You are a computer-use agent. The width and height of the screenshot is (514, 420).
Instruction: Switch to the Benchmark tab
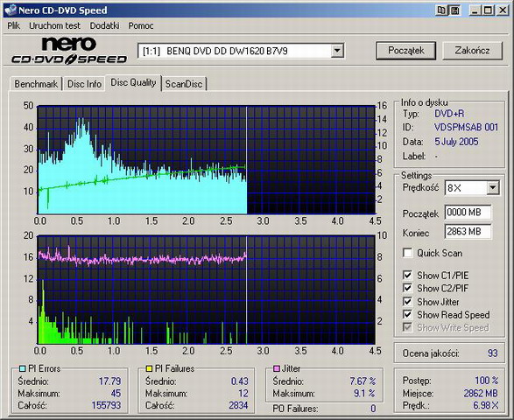tap(36, 84)
